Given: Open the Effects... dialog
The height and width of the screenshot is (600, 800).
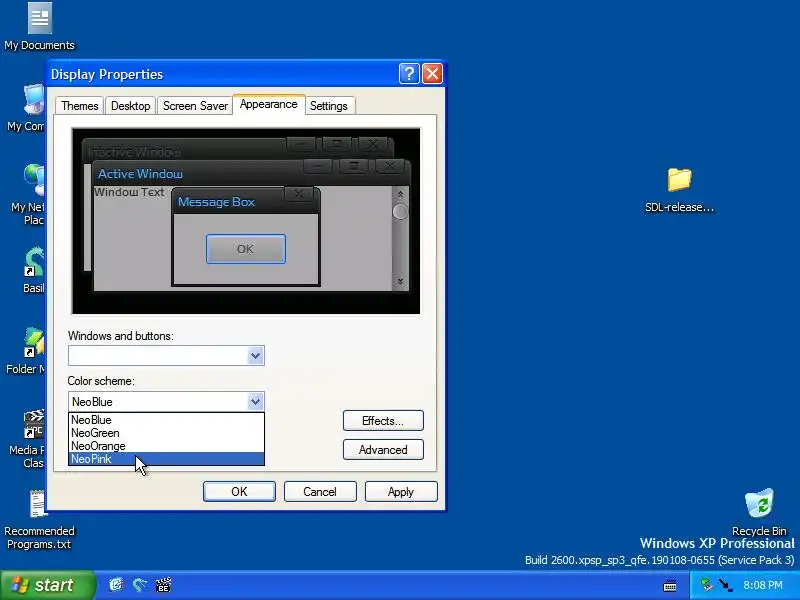Looking at the screenshot, I should coord(383,421).
